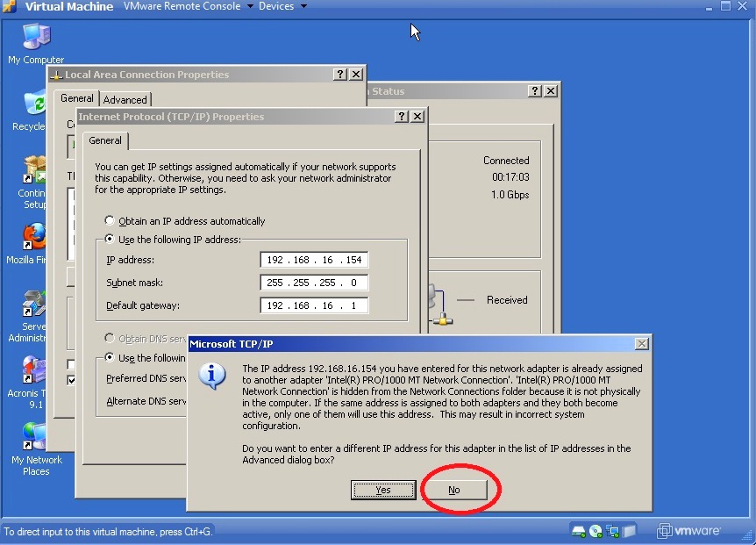
Task: Open the General tab in TCP/IP Properties
Action: click(105, 140)
